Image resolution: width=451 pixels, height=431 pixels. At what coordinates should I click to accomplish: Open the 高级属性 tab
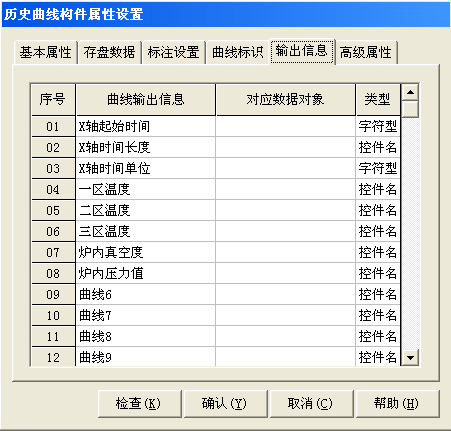(x=366, y=52)
